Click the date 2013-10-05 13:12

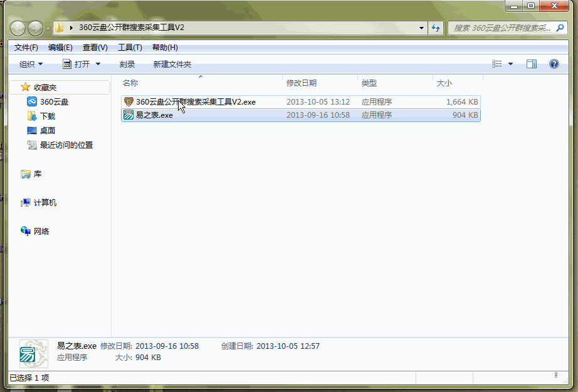[x=318, y=102]
